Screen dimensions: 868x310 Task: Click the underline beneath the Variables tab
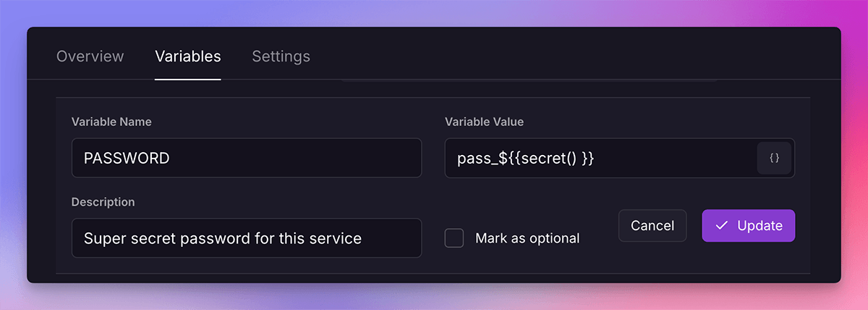(x=188, y=79)
